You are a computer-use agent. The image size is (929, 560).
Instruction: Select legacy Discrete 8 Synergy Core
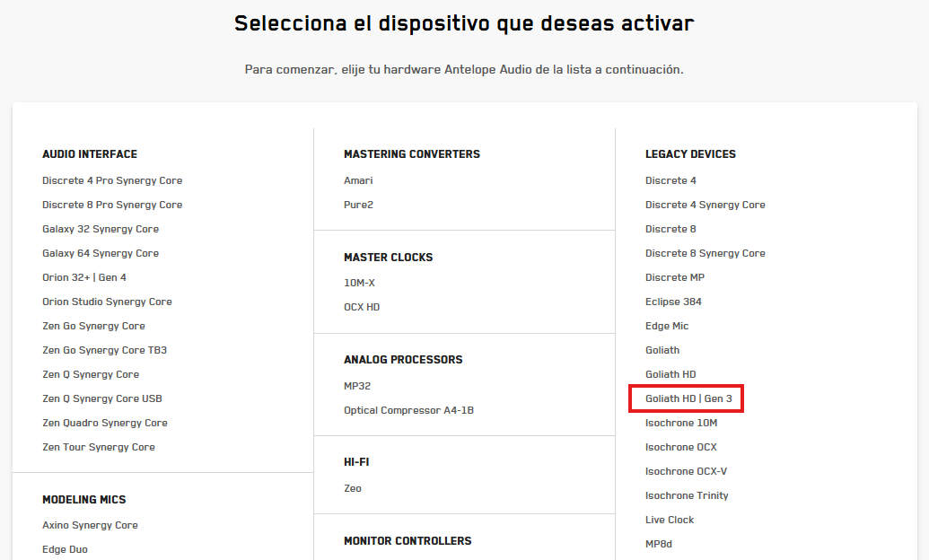[705, 253]
